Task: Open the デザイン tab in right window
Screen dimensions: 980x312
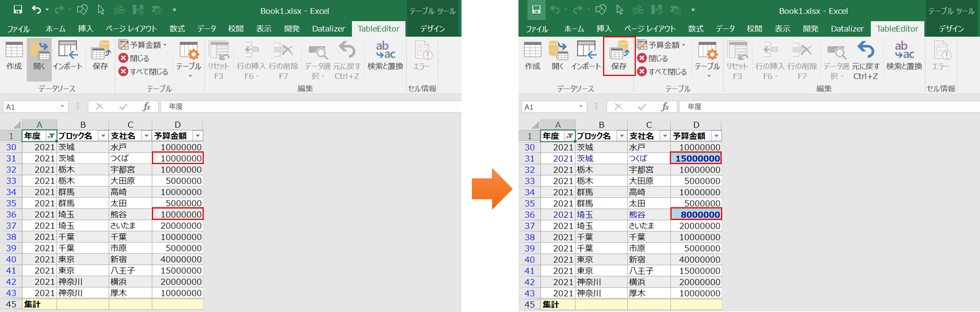Action: tap(951, 29)
